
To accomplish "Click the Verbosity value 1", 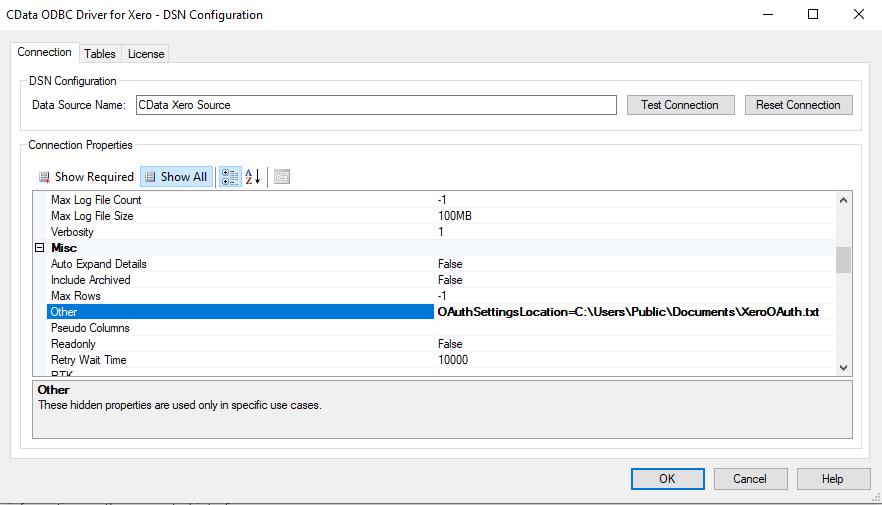I will (441, 232).
